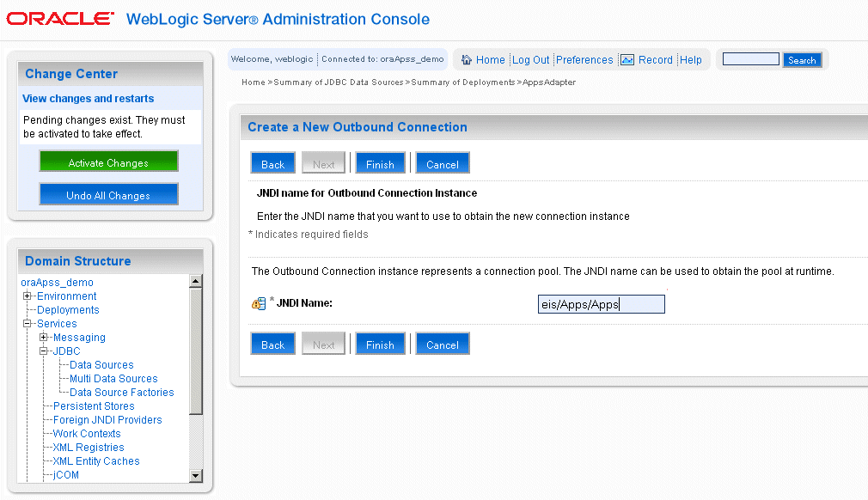The width and height of the screenshot is (868, 500).
Task: Collapse the JDBC tree node
Action: click(43, 351)
